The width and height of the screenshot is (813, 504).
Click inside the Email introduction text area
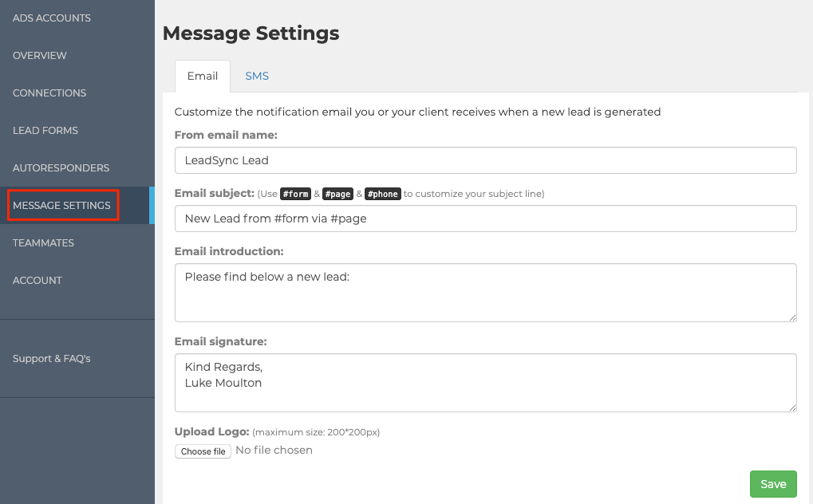(485, 292)
